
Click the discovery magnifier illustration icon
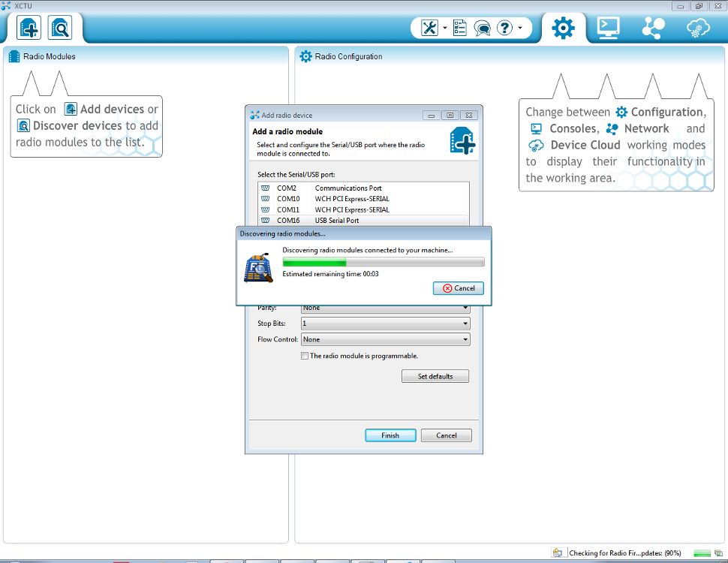258,268
